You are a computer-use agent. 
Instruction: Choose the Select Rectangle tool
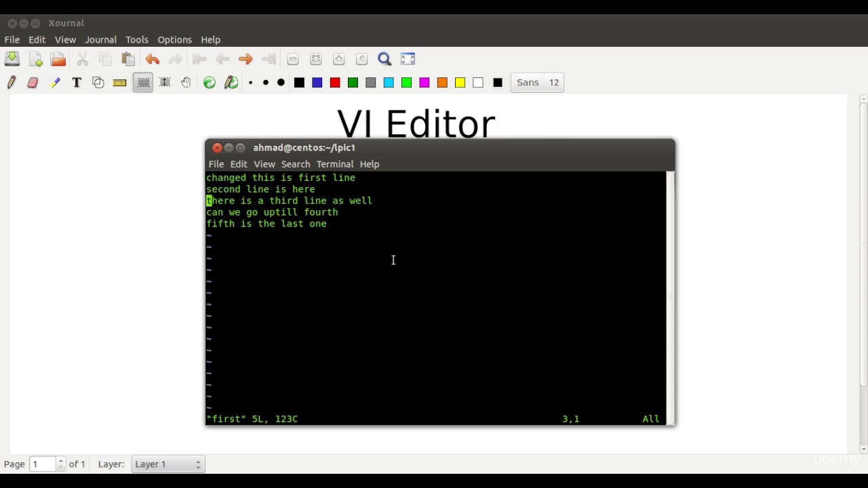[x=143, y=83]
